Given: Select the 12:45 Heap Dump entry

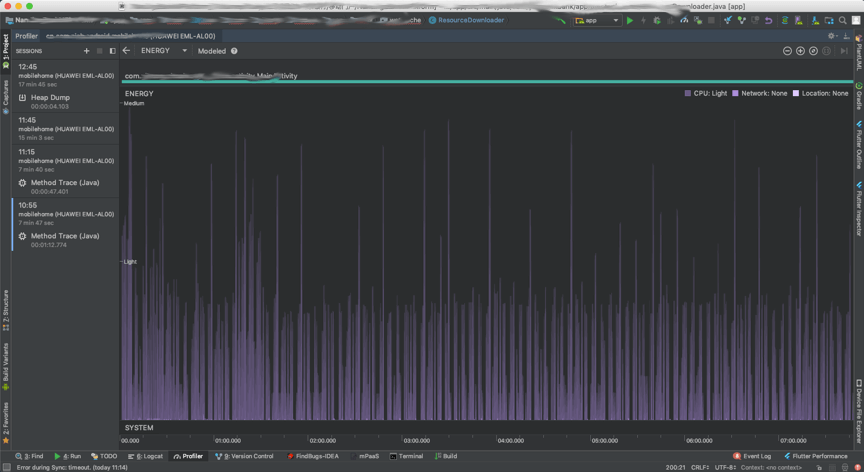Looking at the screenshot, I should click(x=49, y=101).
